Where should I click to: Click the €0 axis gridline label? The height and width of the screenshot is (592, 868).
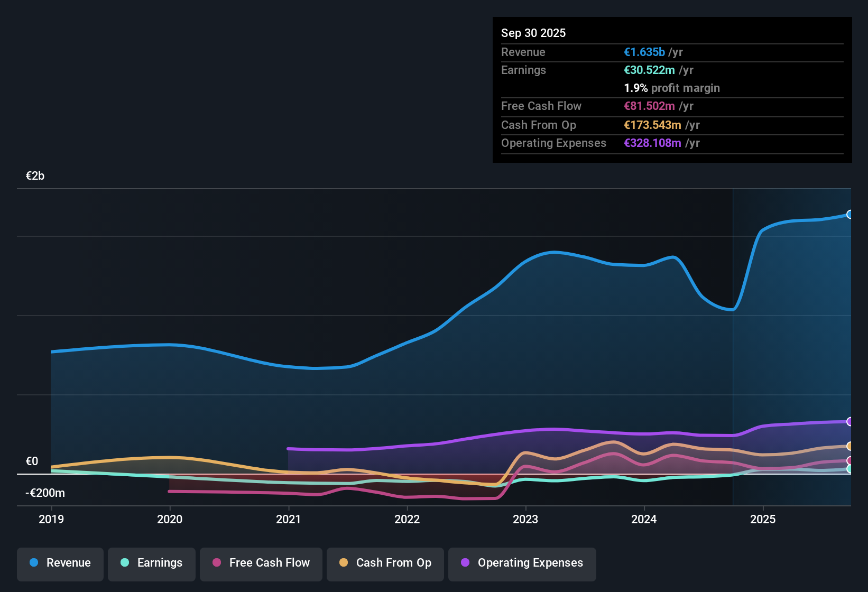tap(32, 461)
